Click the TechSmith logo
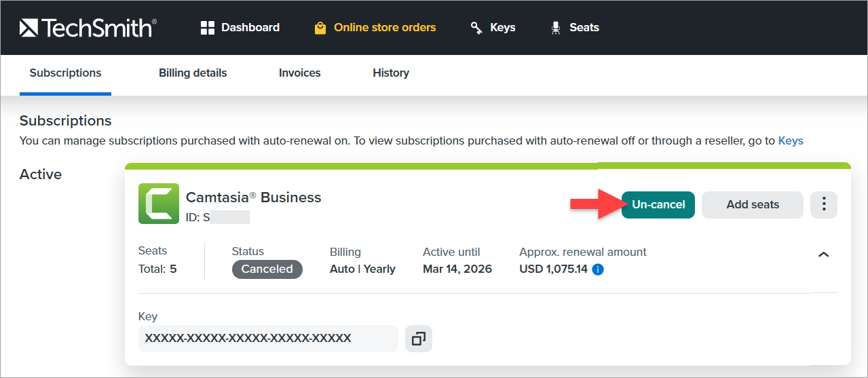Viewport: 868px width, 378px height. (88, 28)
